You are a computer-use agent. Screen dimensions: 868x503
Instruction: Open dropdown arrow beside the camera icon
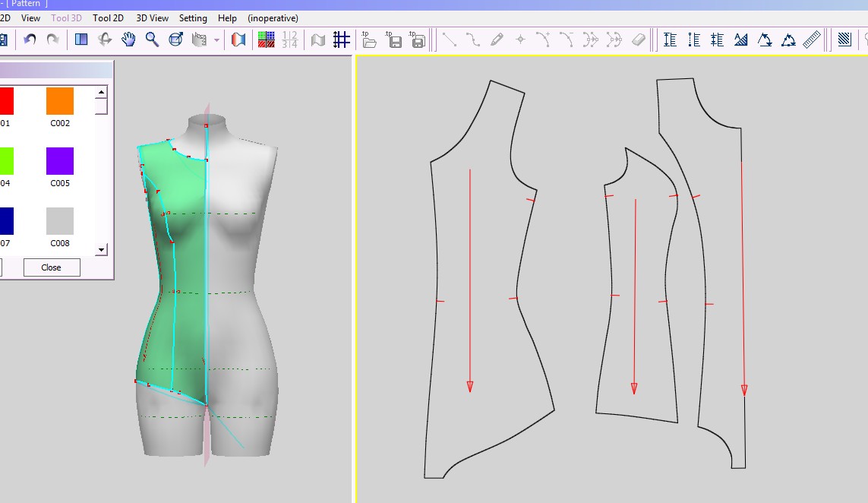[x=216, y=40]
